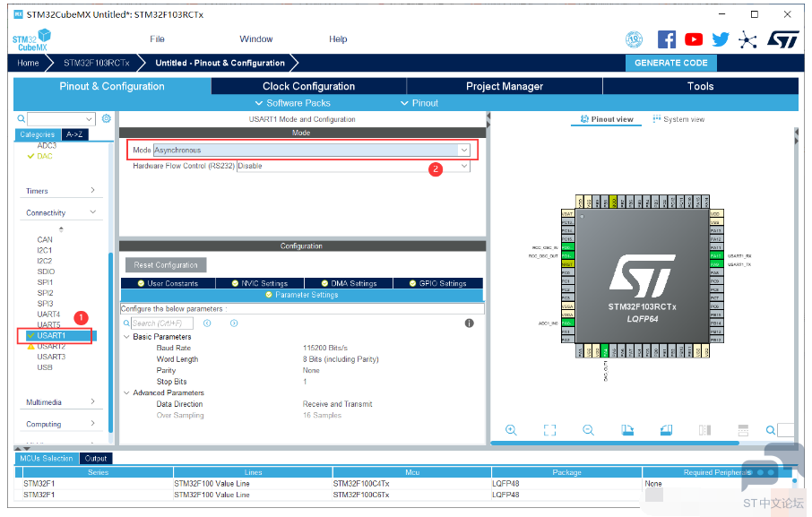Expand the Timers category

[x=92, y=191]
